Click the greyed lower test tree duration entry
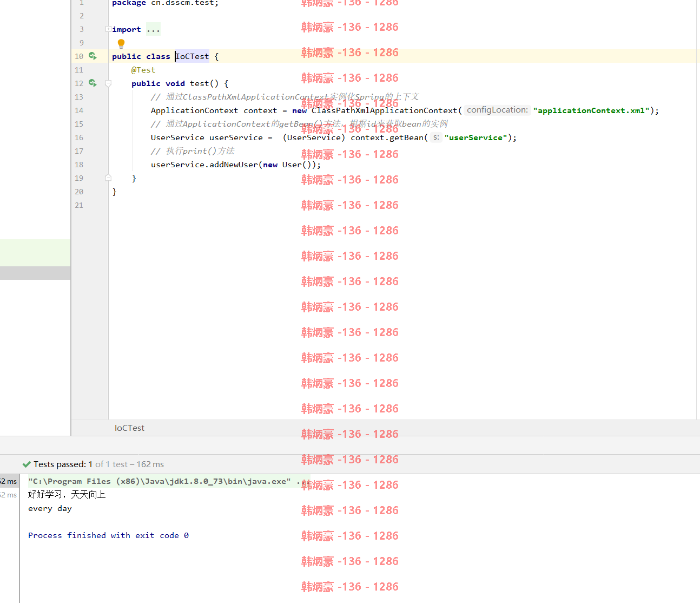This screenshot has height=603, width=700. pyautogui.click(x=9, y=495)
